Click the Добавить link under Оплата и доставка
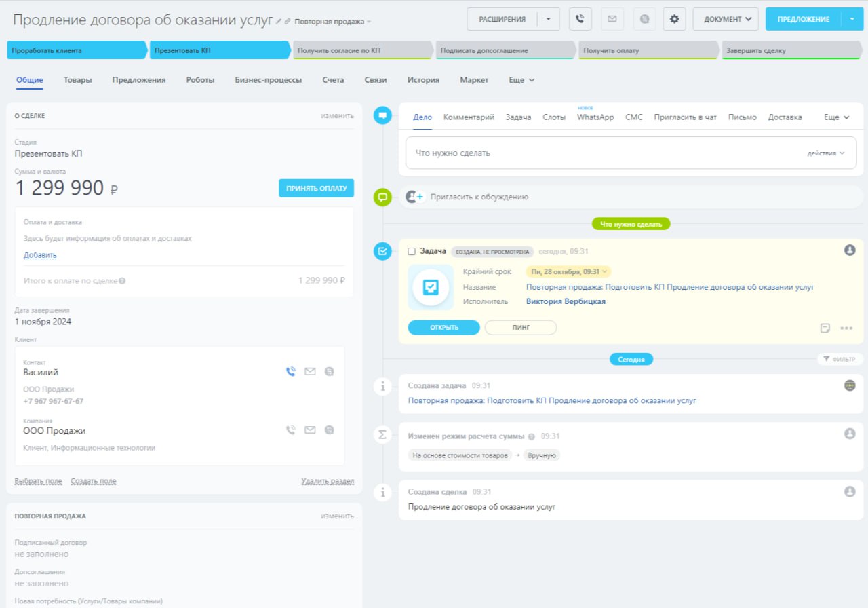Viewport: 868px width, 608px height. click(x=40, y=255)
